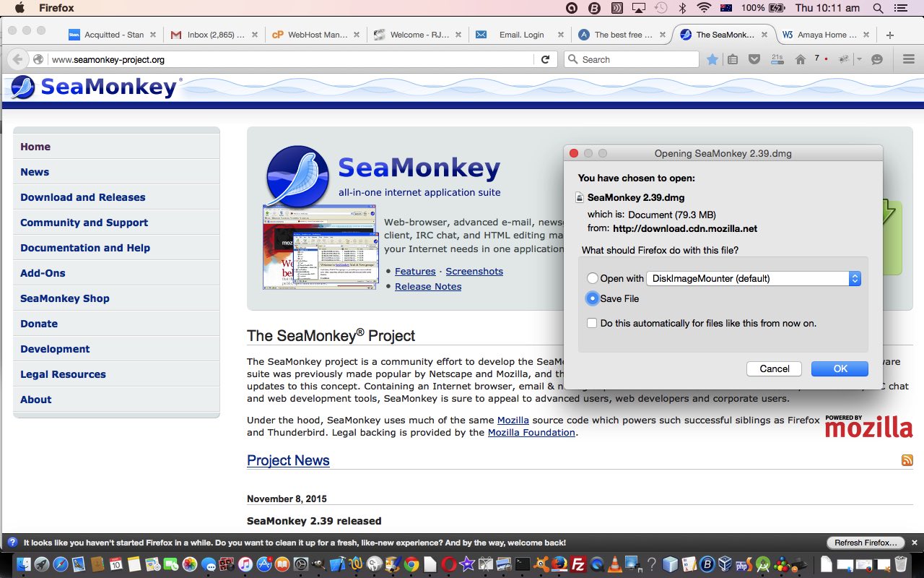Switch to the Gmail Inbox tab
The image size is (924, 578).
tap(215, 35)
